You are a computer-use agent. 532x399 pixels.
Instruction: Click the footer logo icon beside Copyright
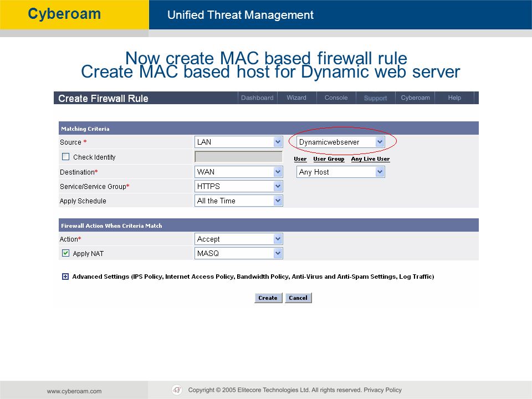pos(177,390)
